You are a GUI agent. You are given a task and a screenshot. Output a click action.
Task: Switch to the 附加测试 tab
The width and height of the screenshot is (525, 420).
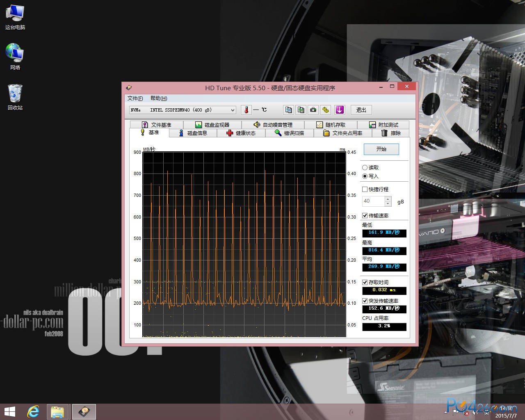(x=383, y=125)
